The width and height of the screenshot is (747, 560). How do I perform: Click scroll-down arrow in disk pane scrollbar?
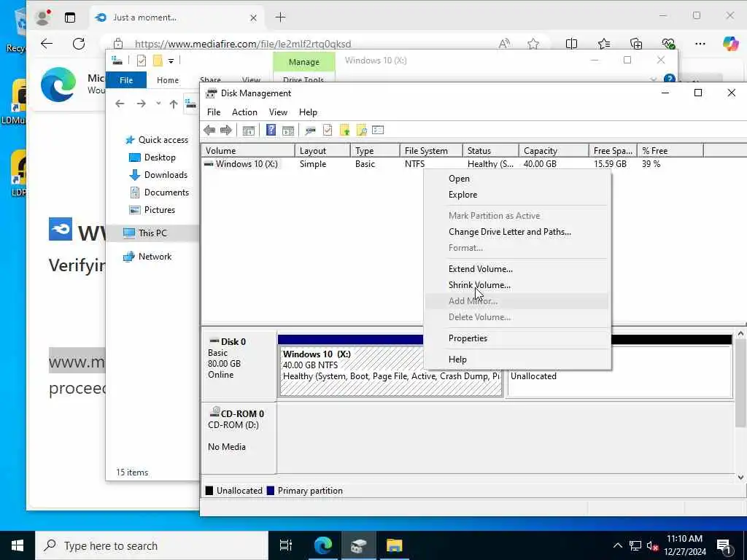click(740, 477)
